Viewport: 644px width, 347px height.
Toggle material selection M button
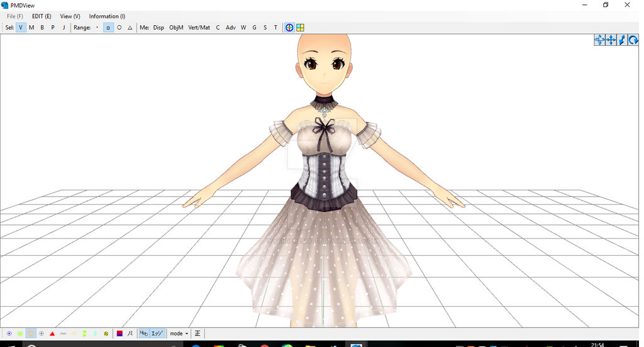(x=31, y=28)
